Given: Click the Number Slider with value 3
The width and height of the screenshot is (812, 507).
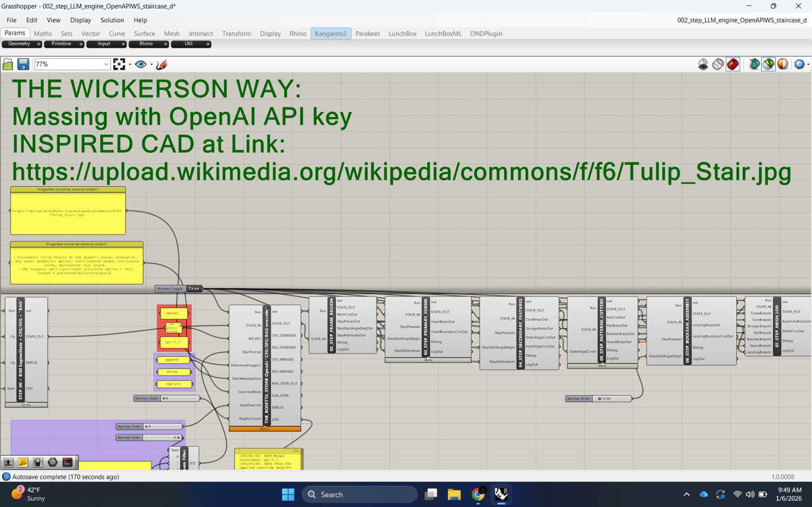Looking at the screenshot, I should tap(150, 437).
